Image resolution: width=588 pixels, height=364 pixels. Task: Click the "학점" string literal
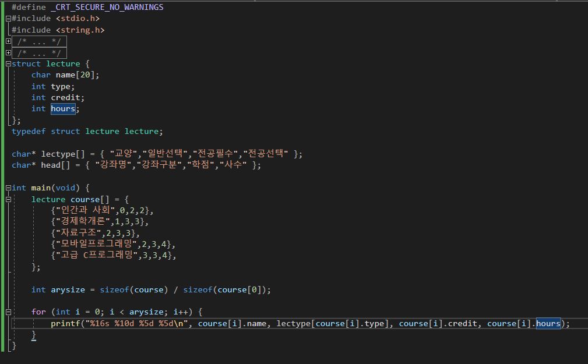pos(200,165)
